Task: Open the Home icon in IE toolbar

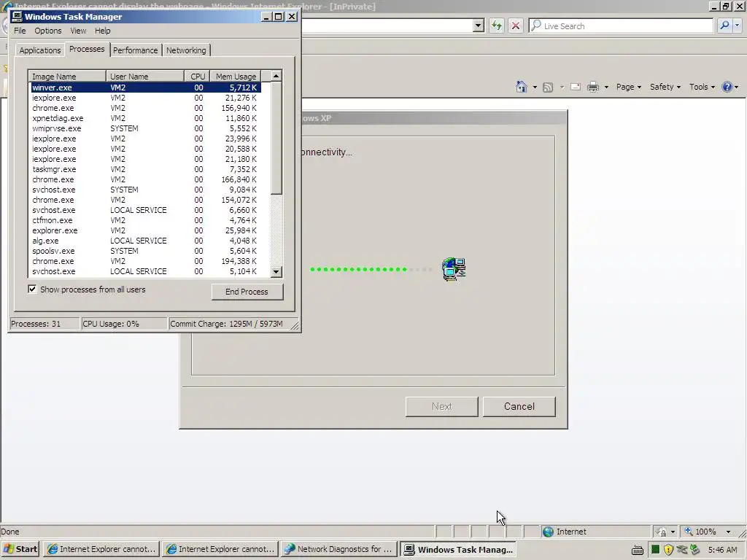Action: (521, 87)
